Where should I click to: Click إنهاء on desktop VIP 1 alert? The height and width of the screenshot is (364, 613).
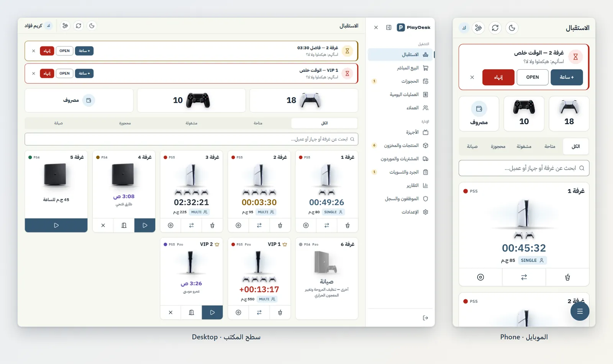[x=47, y=73]
